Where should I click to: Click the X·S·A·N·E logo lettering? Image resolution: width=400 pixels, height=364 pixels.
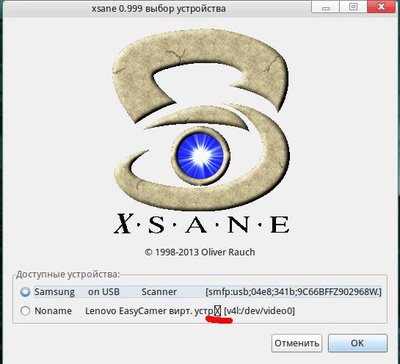pos(201,224)
